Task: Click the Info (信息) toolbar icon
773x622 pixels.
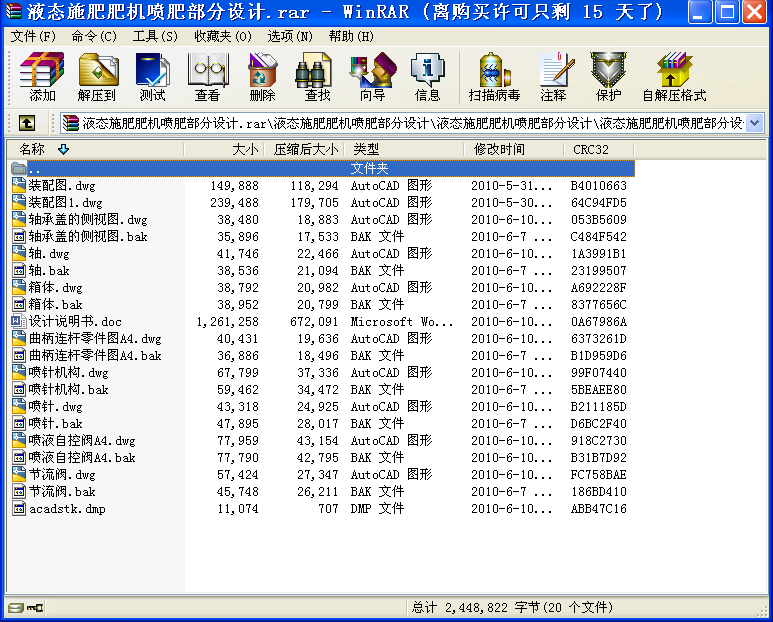Action: coord(427,76)
